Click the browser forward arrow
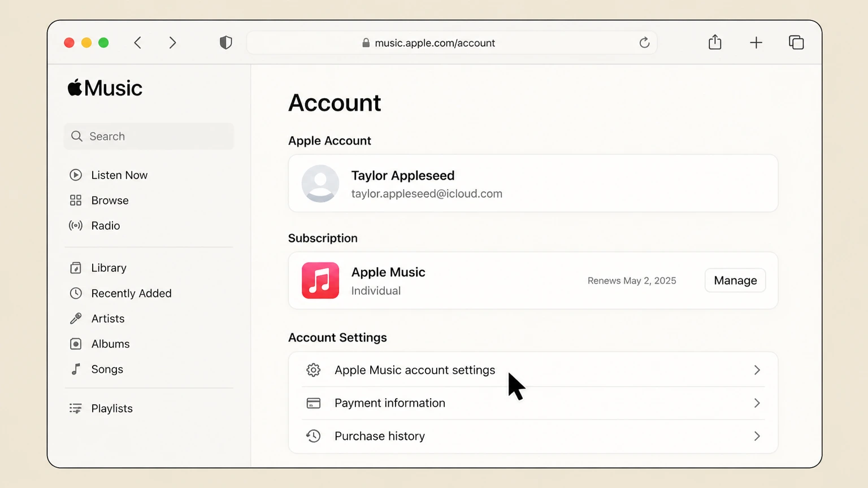 (172, 43)
